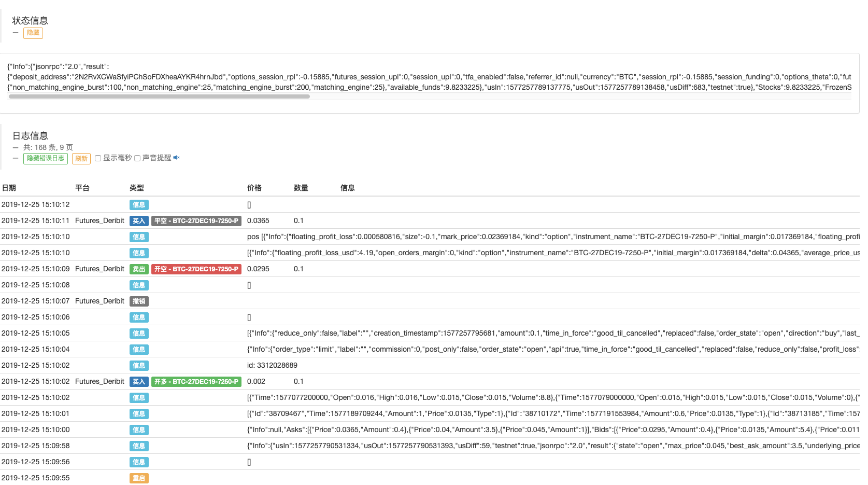Click the 买入 badge in the 15:10:11 row
The image size is (868, 485).
click(139, 221)
